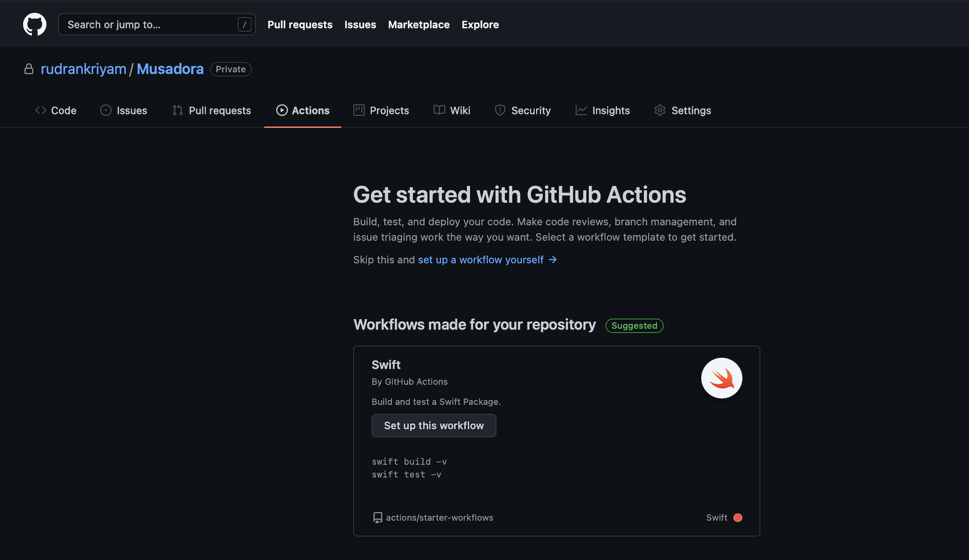Viewport: 969px width, 560px height.
Task: Open Pull requests in top navigation
Action: [300, 25]
